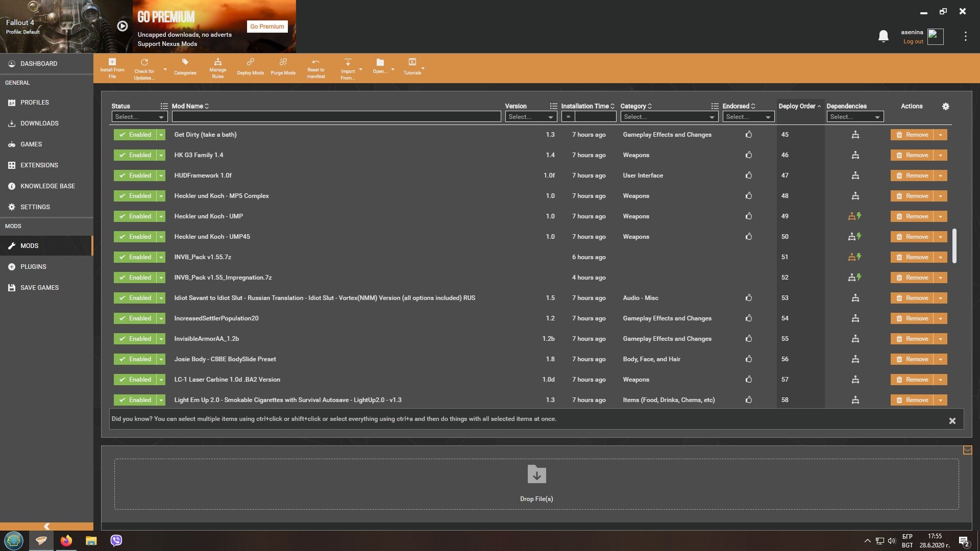Open the Endorsed filter dropdown
Screen dimensions: 980x551
[x=748, y=117]
